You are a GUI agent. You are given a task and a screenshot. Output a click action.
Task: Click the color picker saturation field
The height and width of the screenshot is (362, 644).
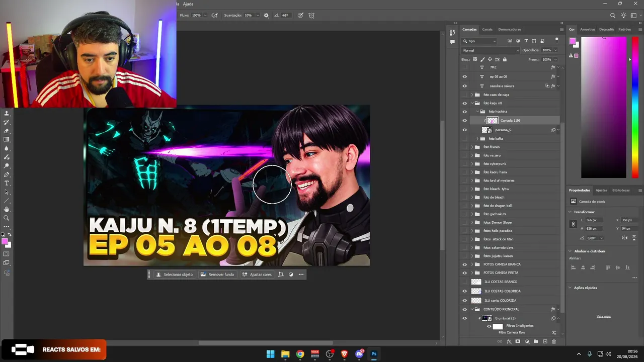tap(604, 108)
